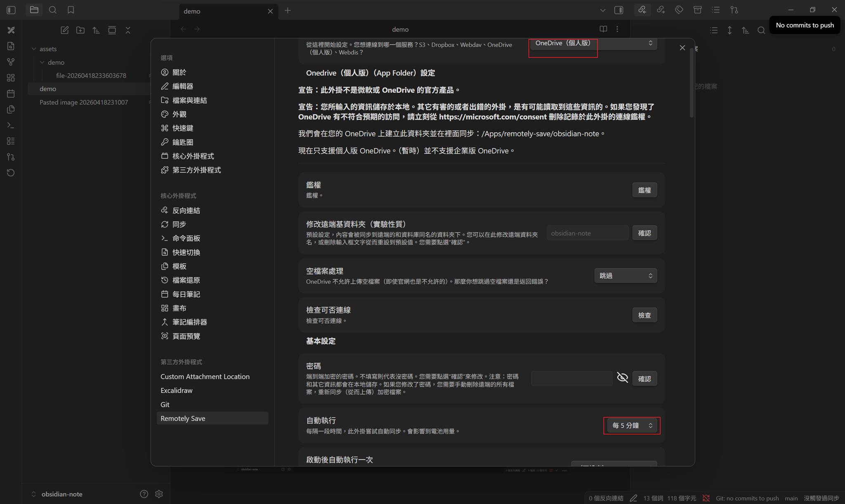Toggle password visibility eye icon
Viewport: 845px width, 504px height.
[x=622, y=377]
